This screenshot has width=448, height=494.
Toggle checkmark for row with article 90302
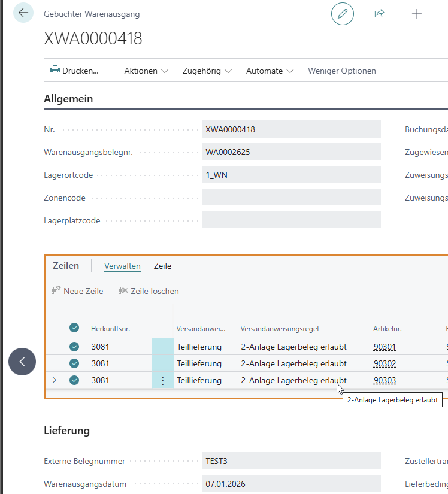74,363
